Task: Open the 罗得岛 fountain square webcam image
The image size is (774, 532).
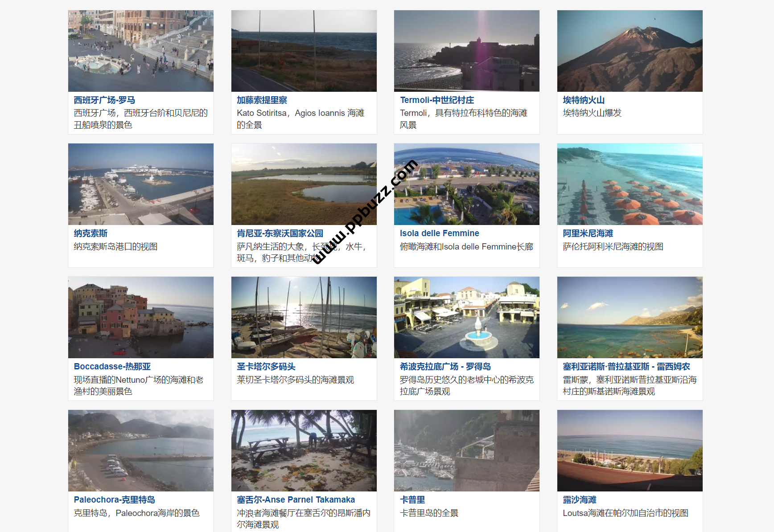Action: coord(466,317)
